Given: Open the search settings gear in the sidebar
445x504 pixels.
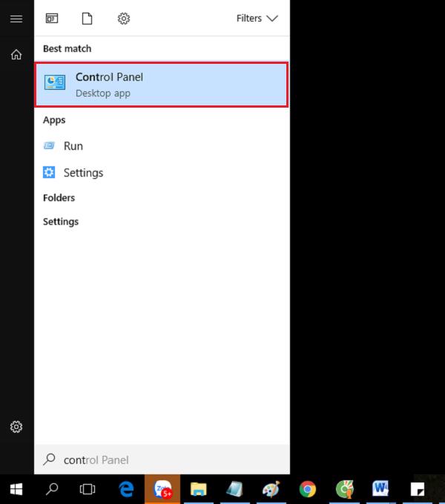Looking at the screenshot, I should tap(16, 427).
